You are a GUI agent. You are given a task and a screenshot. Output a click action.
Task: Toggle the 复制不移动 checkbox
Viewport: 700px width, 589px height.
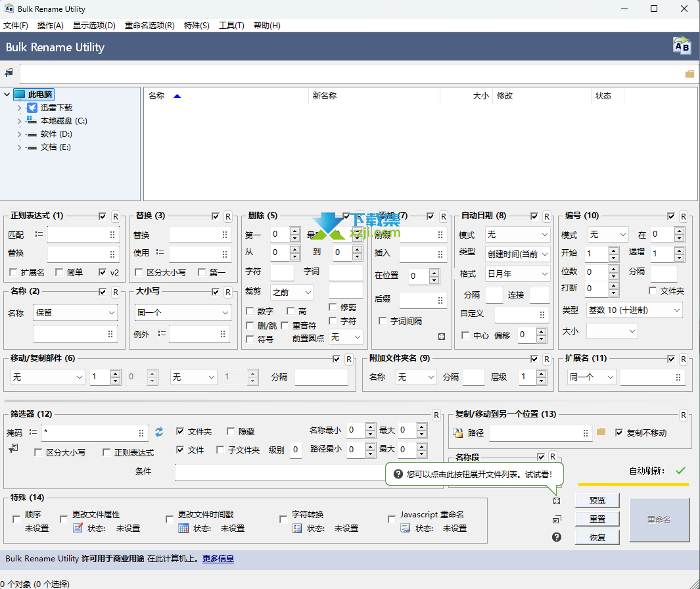coord(619,433)
